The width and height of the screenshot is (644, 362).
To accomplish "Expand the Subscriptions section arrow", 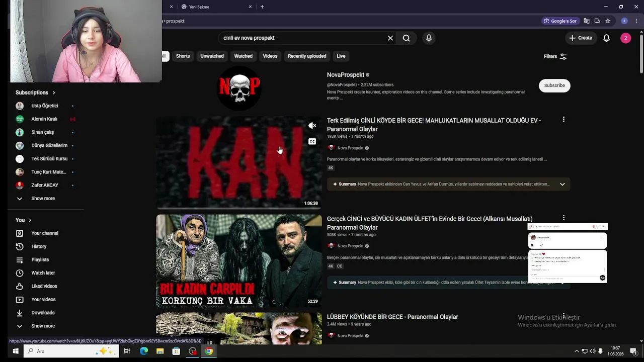I will tap(54, 93).
